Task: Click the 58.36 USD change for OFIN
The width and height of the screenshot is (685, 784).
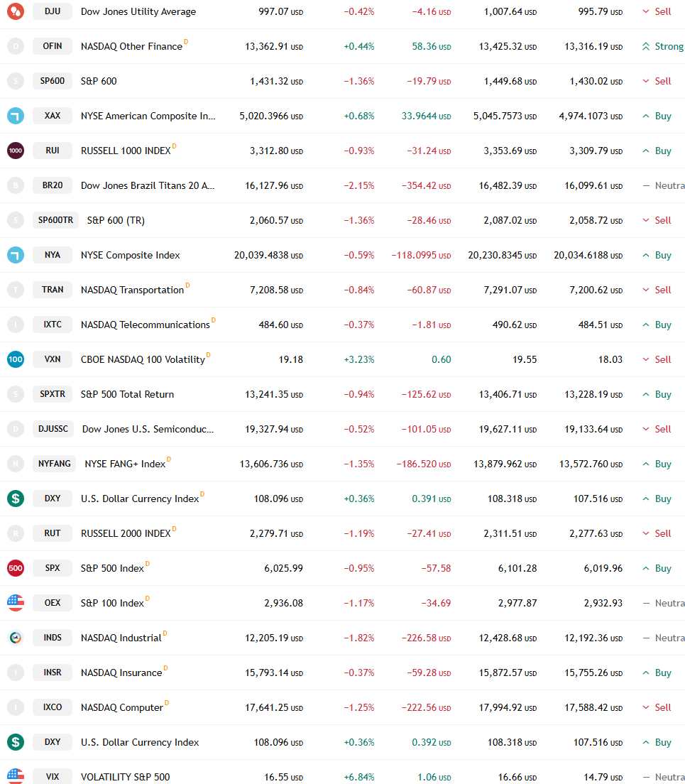Action: 431,46
